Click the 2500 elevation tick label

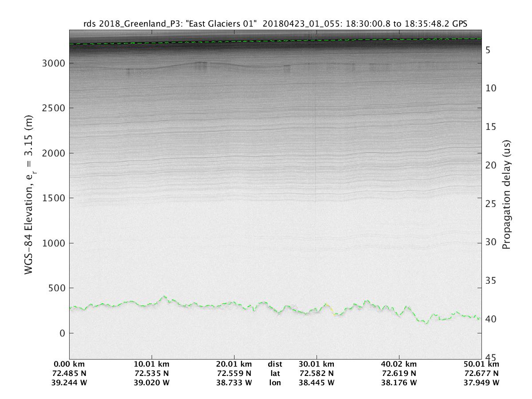click(x=53, y=108)
